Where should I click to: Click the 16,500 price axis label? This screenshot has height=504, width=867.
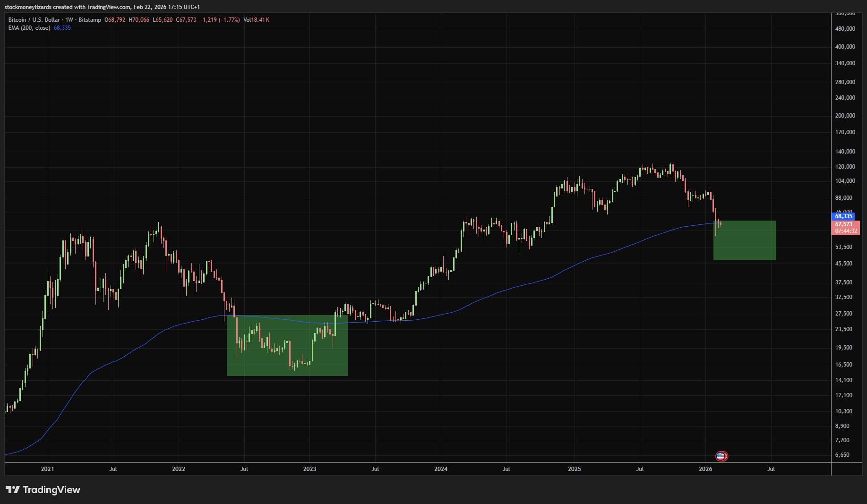(x=844, y=365)
